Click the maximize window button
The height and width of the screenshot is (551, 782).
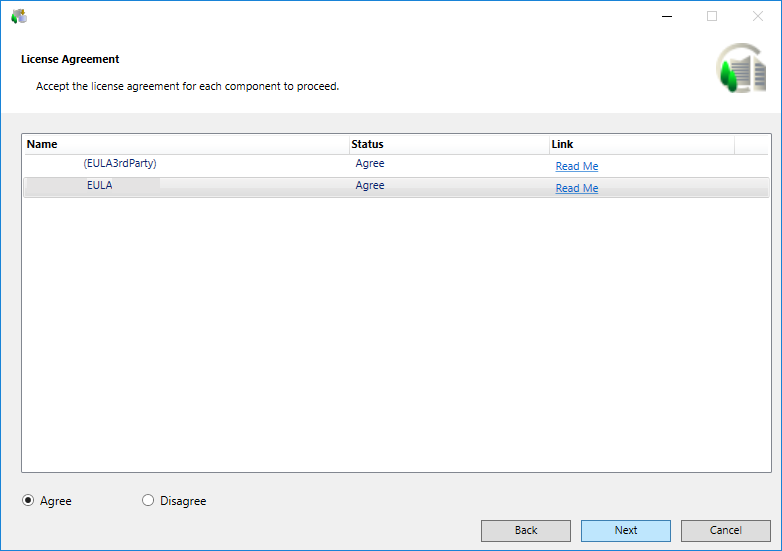pos(712,16)
